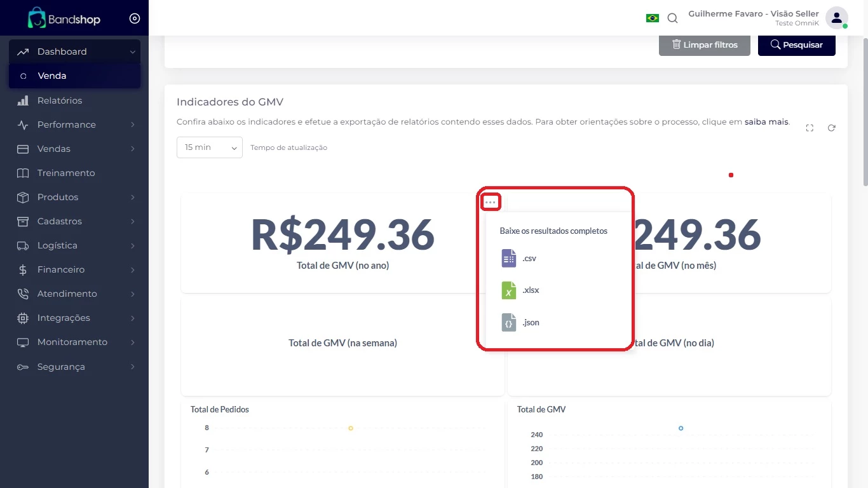The width and height of the screenshot is (868, 488).
Task: Download results using the .xlsx icon
Action: (508, 290)
